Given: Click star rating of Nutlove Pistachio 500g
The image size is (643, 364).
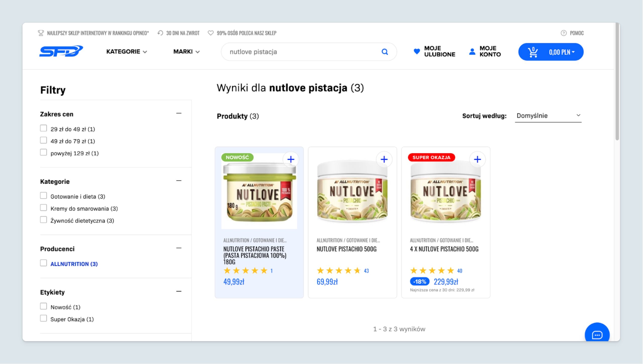Looking at the screenshot, I should coord(339,271).
